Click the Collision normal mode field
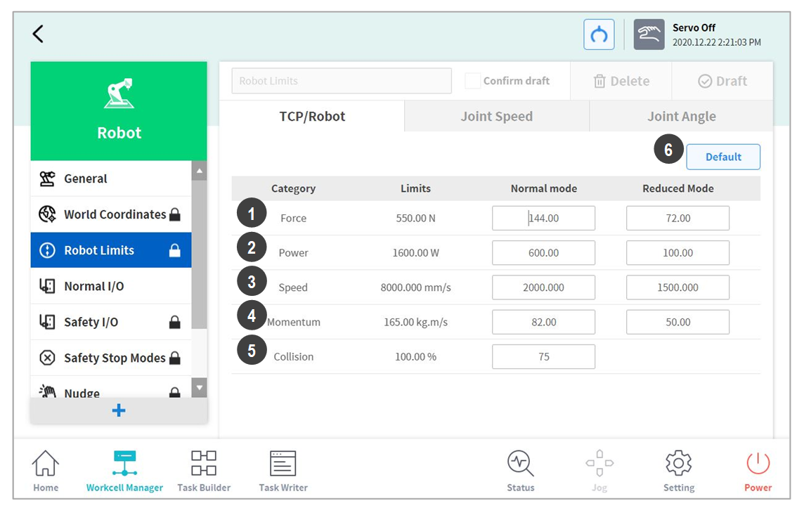This screenshot has height=532, width=797. [x=543, y=356]
